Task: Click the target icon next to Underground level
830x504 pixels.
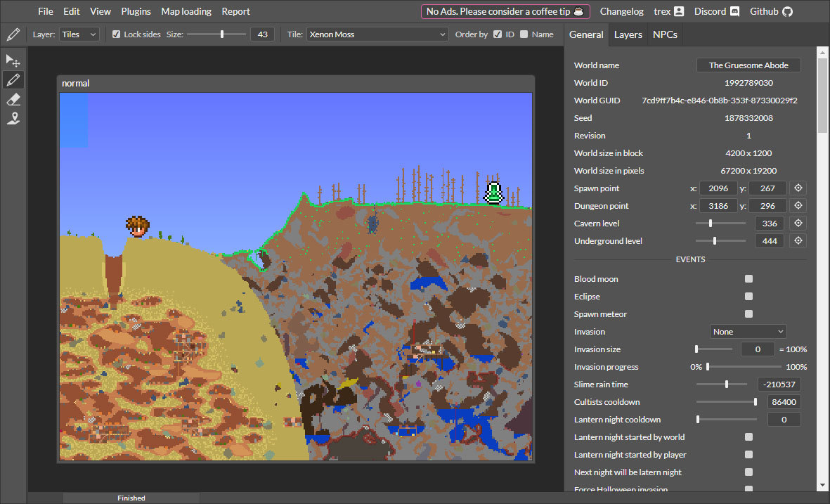Action: point(798,241)
